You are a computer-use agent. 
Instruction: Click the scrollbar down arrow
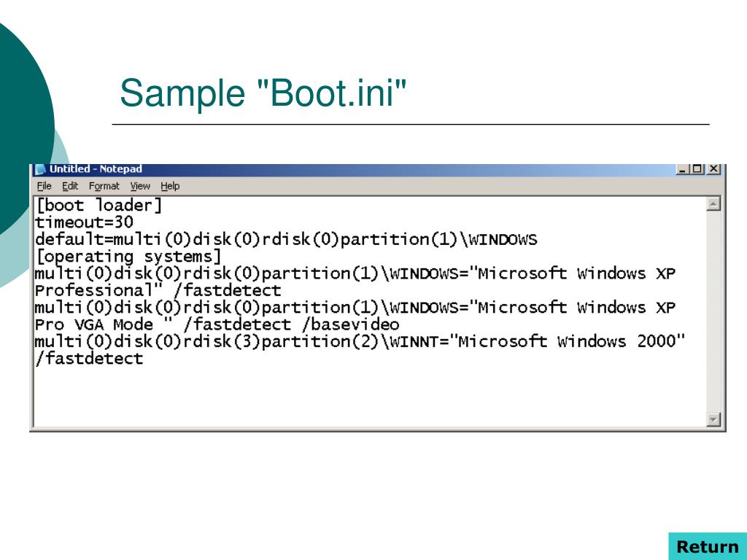(x=713, y=419)
